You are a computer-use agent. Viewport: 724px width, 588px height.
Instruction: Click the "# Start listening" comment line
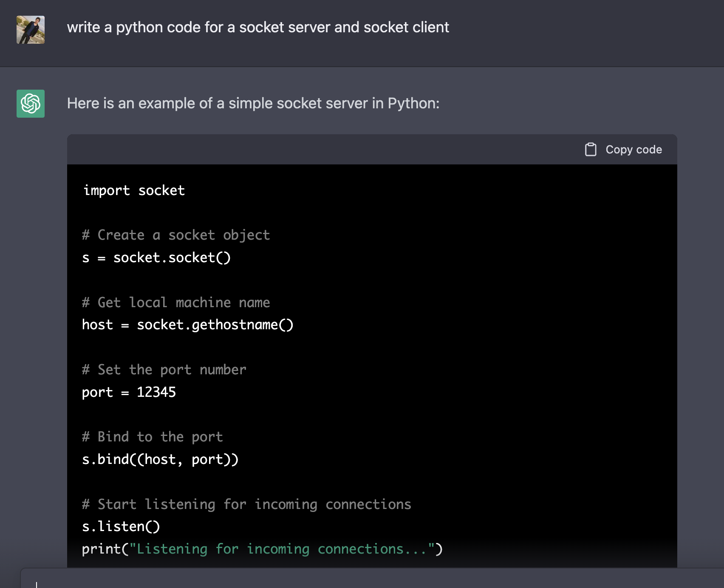click(246, 504)
